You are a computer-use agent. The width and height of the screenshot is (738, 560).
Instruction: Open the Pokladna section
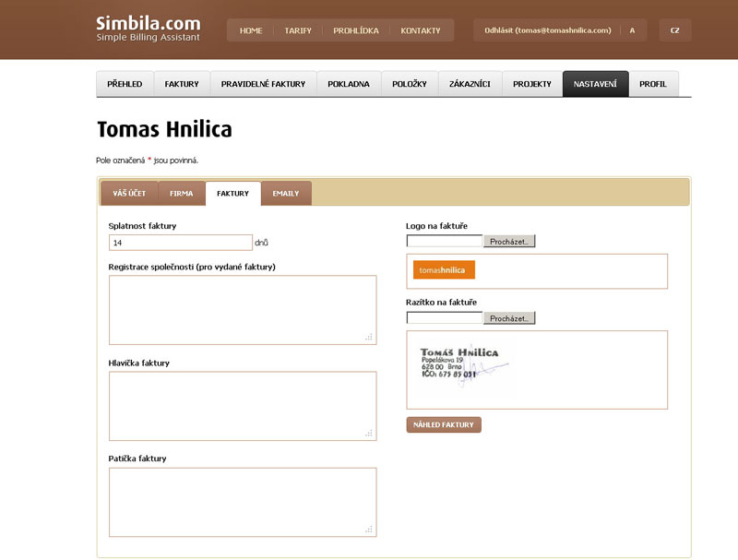[x=349, y=84]
